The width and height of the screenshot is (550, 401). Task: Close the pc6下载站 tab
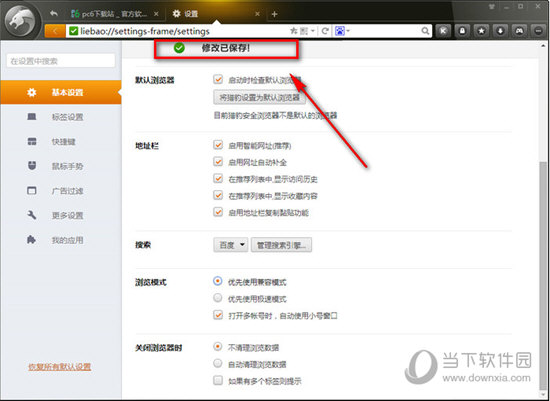pyautogui.click(x=156, y=14)
